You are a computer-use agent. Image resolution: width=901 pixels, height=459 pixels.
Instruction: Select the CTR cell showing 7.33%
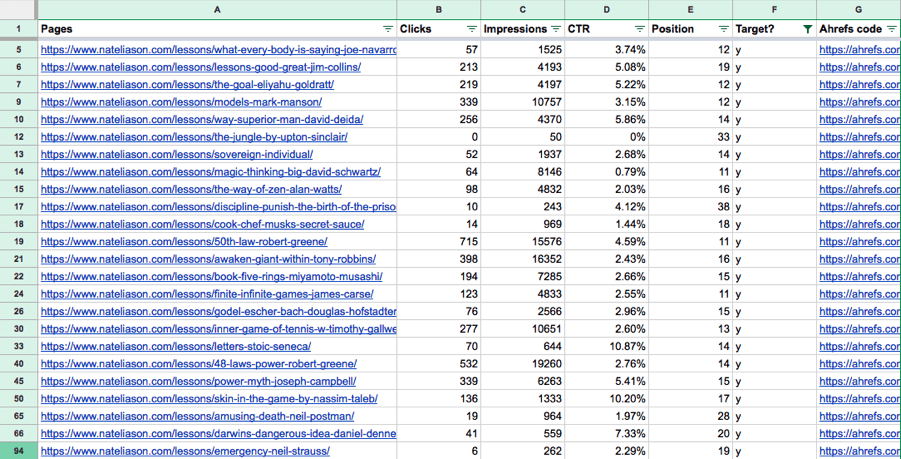[x=606, y=433]
